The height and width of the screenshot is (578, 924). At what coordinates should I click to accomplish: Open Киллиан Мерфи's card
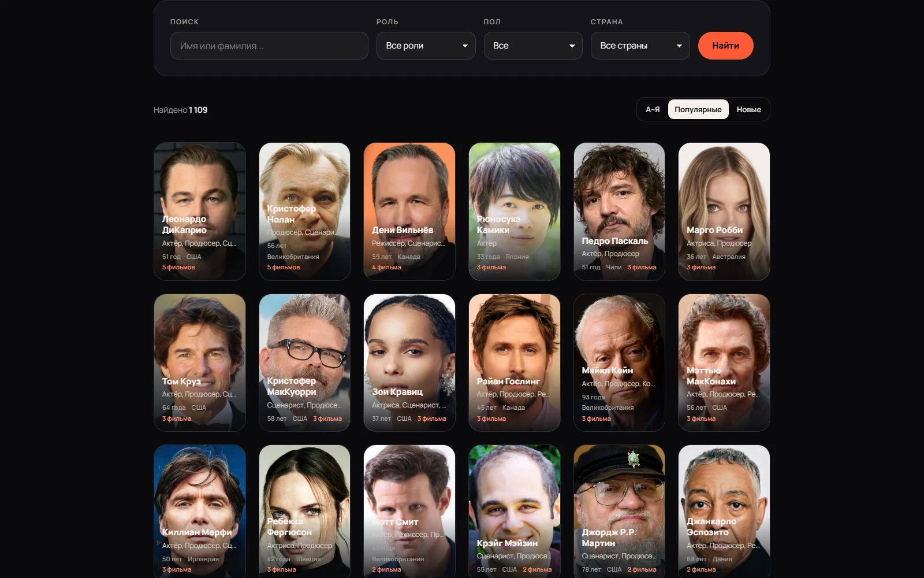[200, 512]
